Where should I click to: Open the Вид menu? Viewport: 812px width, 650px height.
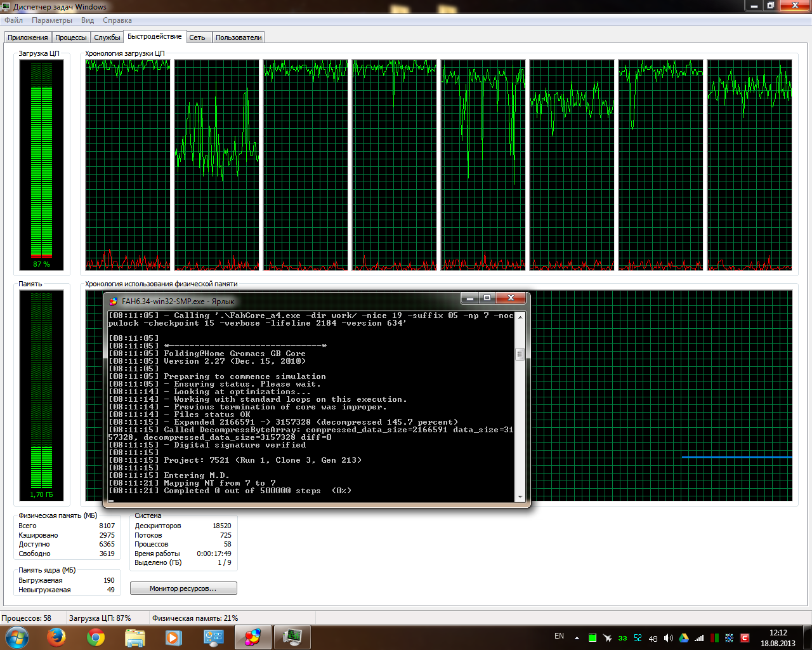(x=88, y=20)
